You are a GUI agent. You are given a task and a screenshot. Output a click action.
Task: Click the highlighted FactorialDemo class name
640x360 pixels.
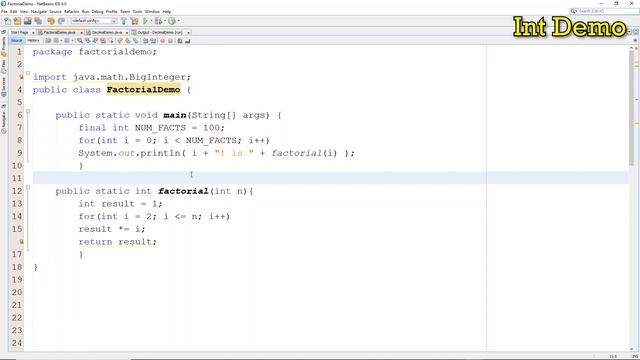click(144, 90)
